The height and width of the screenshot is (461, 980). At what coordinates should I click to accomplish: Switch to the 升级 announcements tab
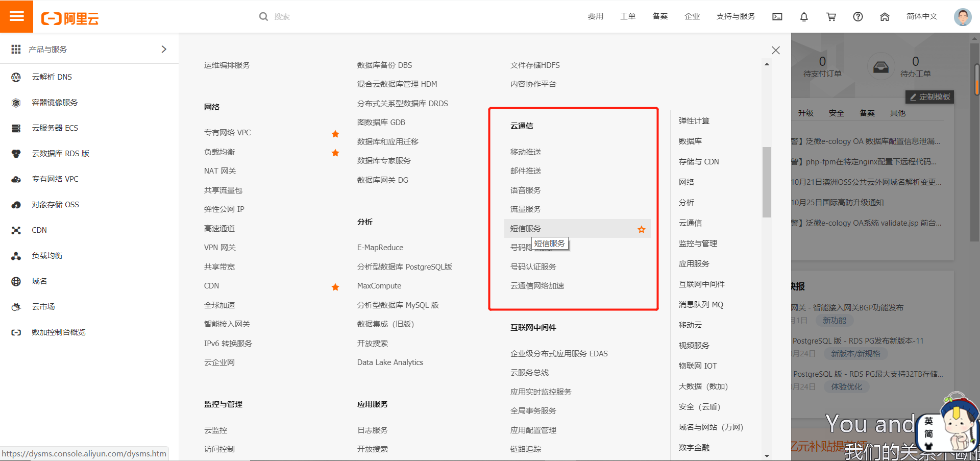806,113
